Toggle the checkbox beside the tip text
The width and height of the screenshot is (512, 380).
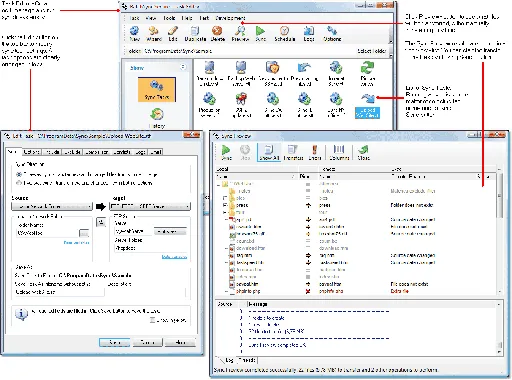(152, 320)
